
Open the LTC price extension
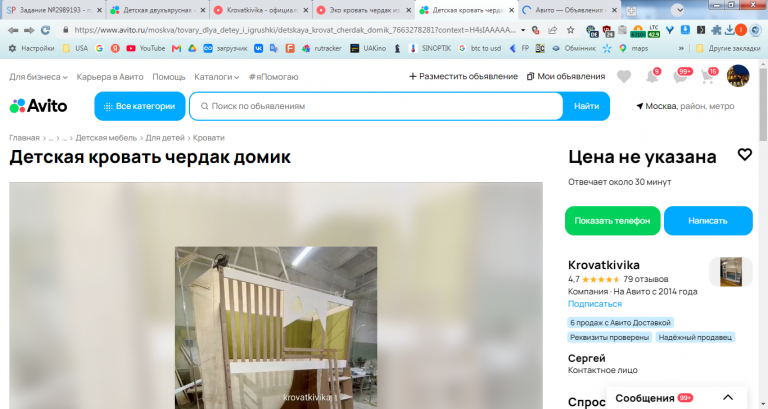point(654,31)
